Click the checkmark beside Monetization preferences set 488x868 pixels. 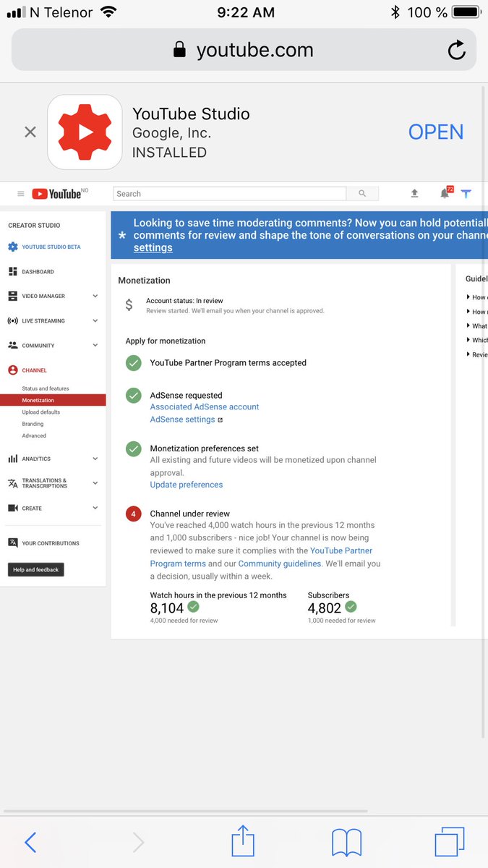pos(133,449)
